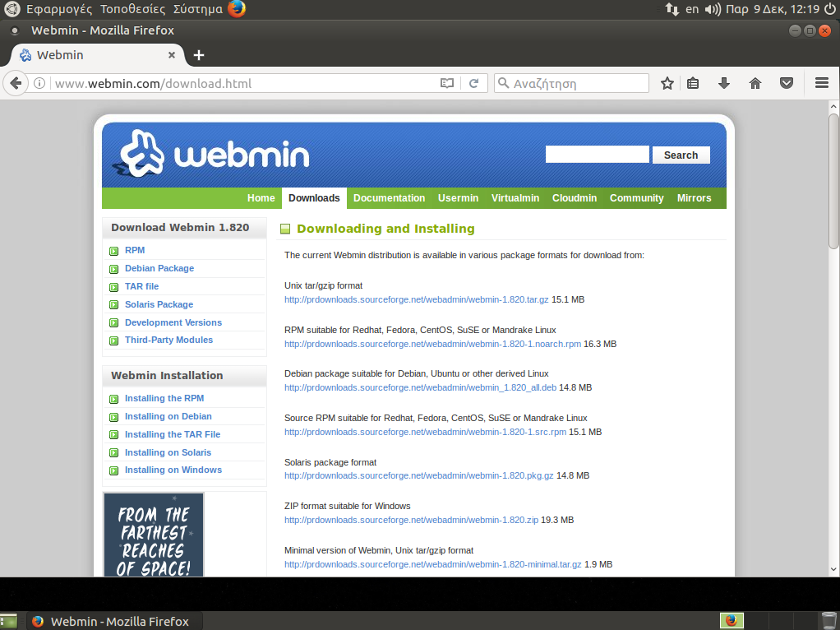Show the bookmarks list icon
Screen dimensions: 840x630
click(693, 83)
